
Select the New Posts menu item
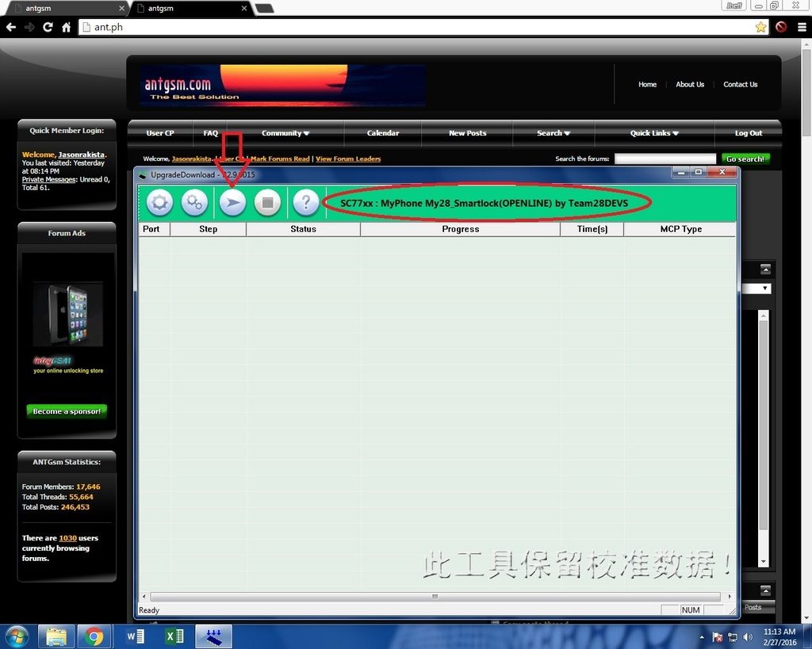click(x=467, y=133)
